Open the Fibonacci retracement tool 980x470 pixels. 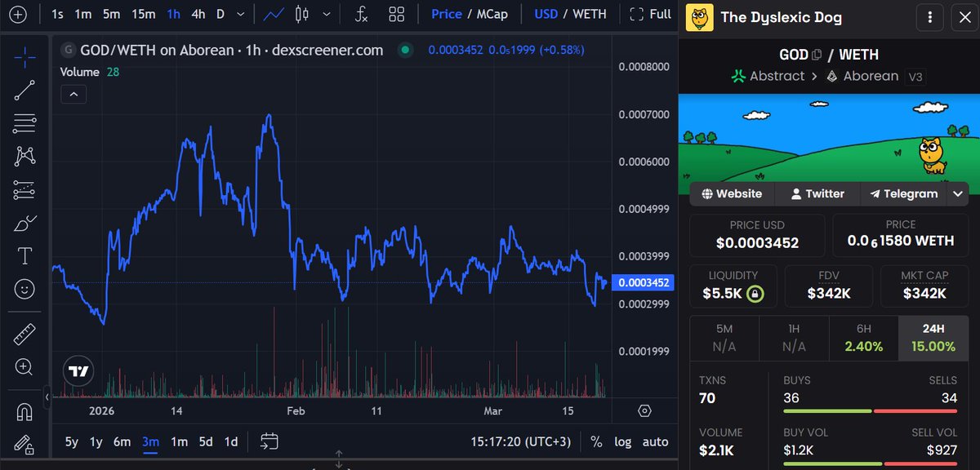point(24,123)
